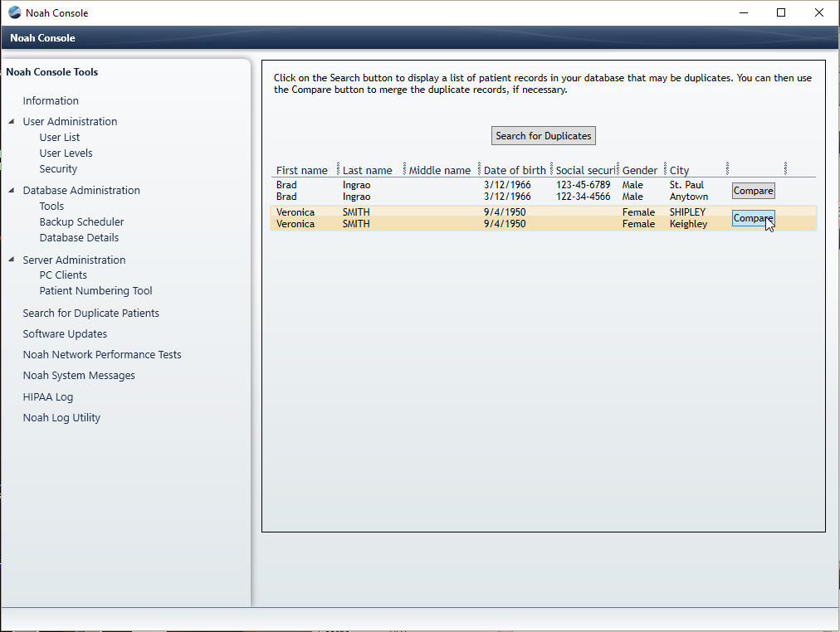Open Noah Network Performance Tests
840x632 pixels.
click(x=102, y=355)
